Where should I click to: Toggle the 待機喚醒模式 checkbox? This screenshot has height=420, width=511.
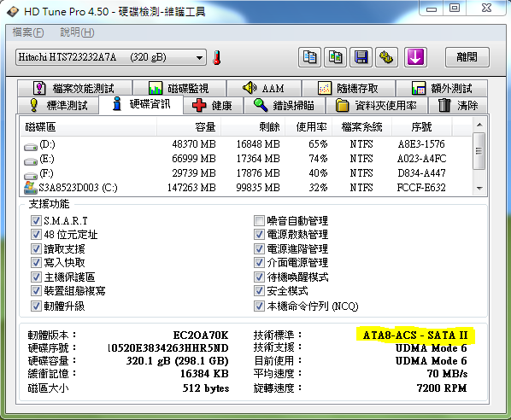259,277
